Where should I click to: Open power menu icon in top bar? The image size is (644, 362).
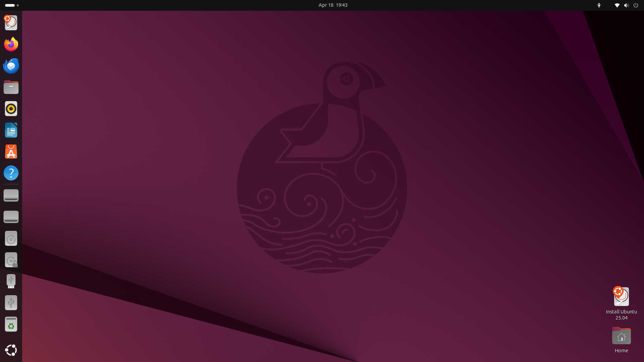pyautogui.click(x=636, y=5)
